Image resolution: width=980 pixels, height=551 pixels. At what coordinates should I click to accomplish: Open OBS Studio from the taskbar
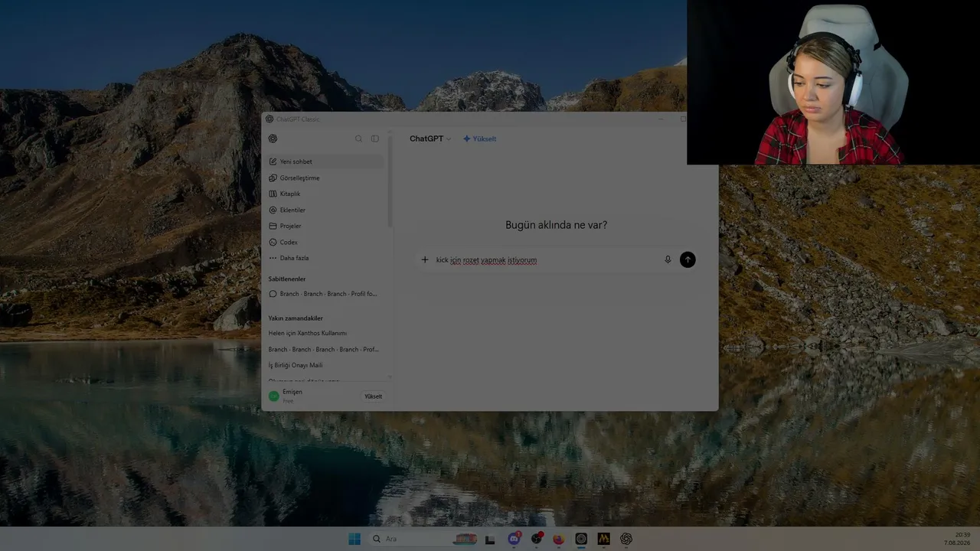(x=537, y=539)
